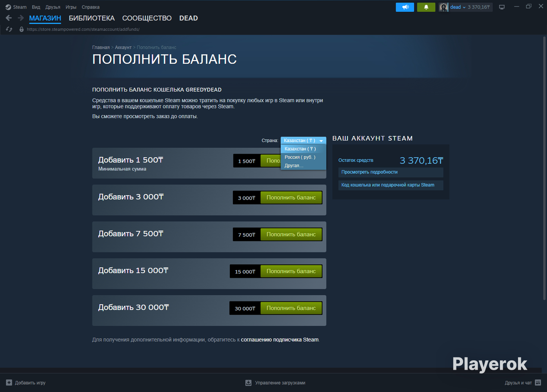Select Россия (руб.) from country list
This screenshot has height=392, width=547.
click(300, 157)
